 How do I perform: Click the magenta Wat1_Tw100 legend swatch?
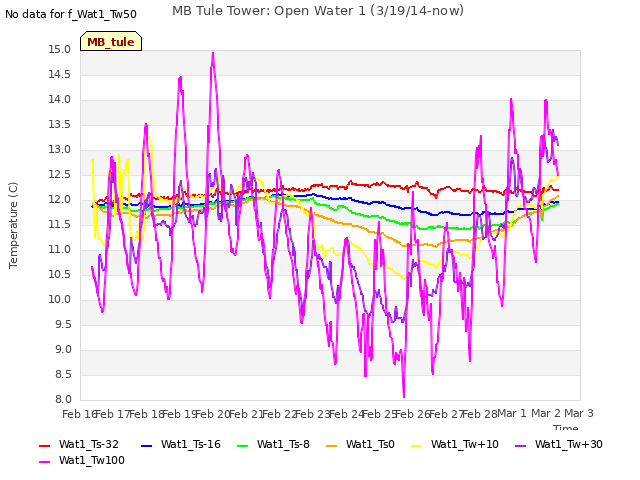coord(44,462)
